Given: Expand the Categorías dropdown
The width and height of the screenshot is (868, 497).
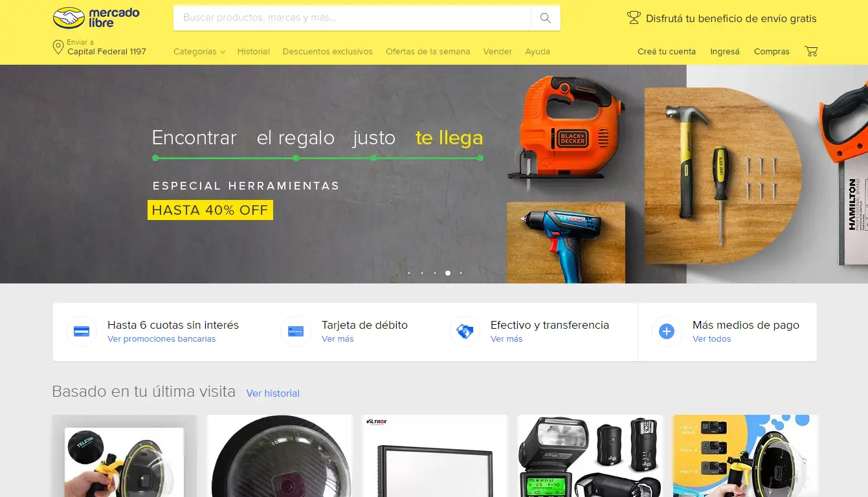Looking at the screenshot, I should coord(199,52).
